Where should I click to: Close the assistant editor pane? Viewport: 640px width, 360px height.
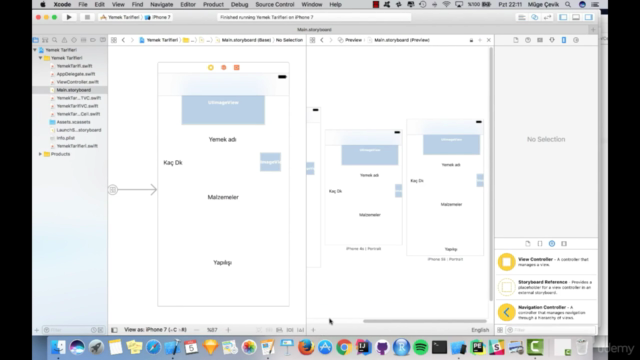pos(489,40)
